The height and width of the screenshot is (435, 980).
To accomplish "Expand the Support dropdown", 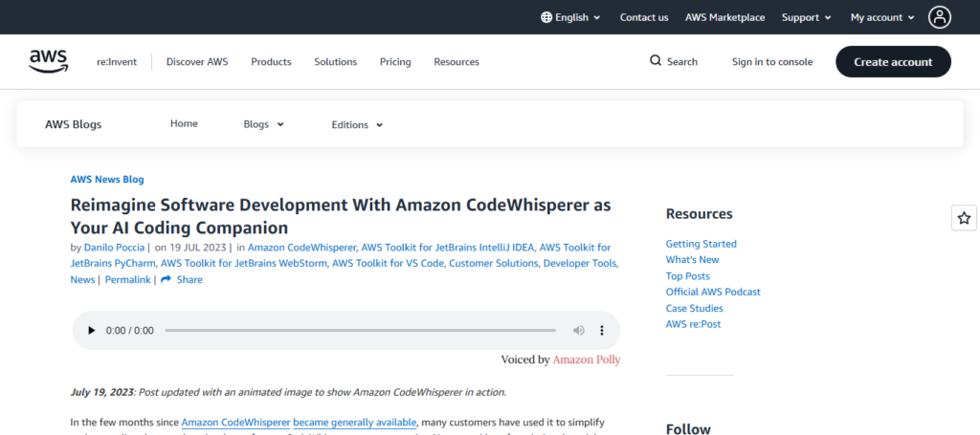I will click(x=806, y=17).
